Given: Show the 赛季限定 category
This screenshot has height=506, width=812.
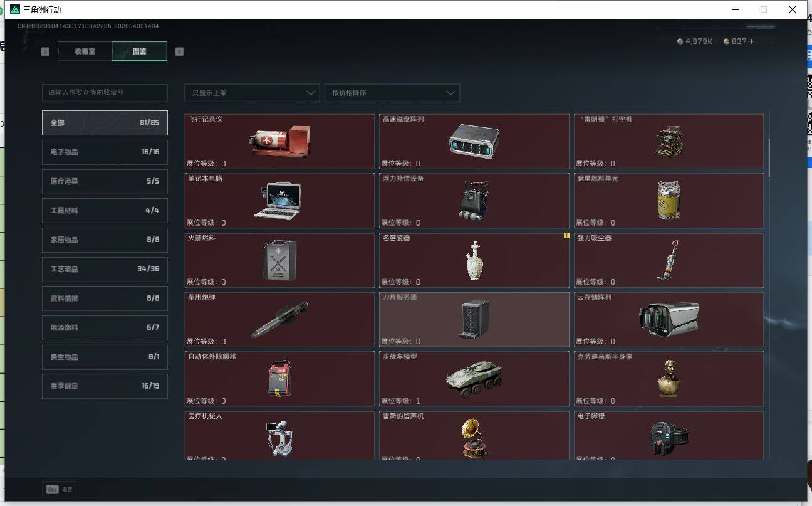Looking at the screenshot, I should coord(105,386).
